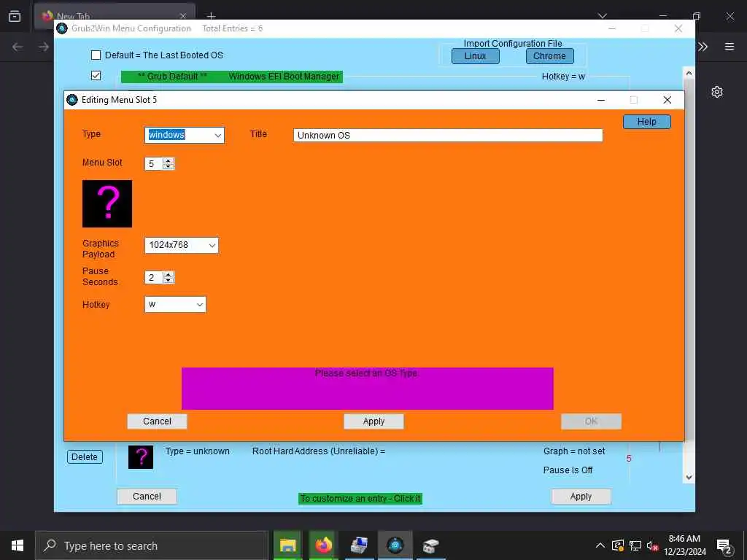The height and width of the screenshot is (560, 747).
Task: Open File Explorer from the taskbar
Action: pyautogui.click(x=287, y=545)
